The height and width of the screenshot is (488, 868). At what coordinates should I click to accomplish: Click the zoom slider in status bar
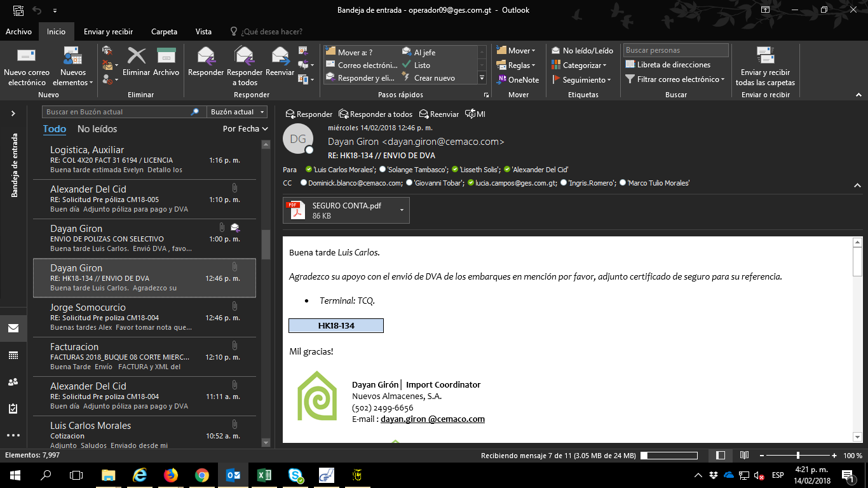[798, 456]
